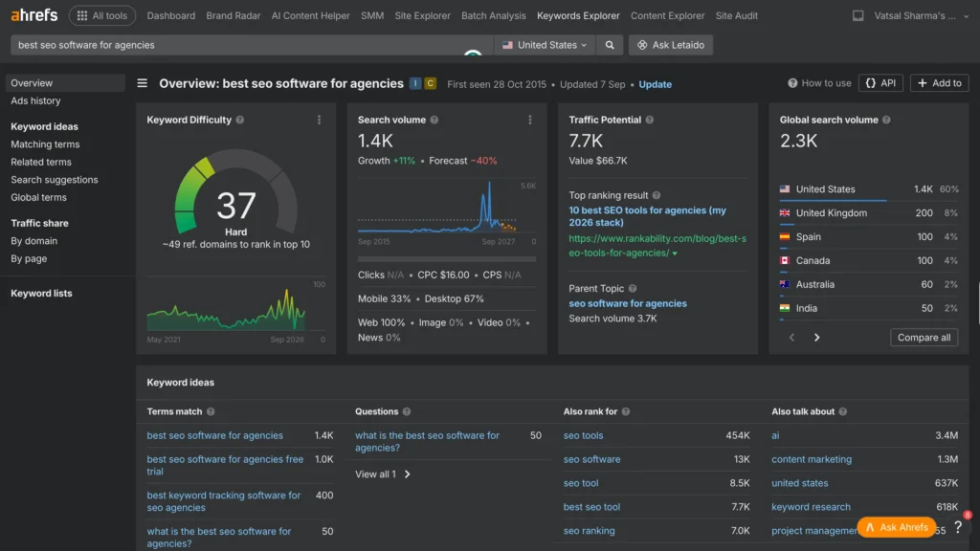The height and width of the screenshot is (551, 980).
Task: Go to previous countries page arrow
Action: (791, 338)
